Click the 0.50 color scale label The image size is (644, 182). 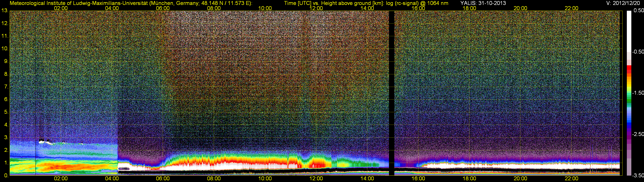pyautogui.click(x=638, y=10)
